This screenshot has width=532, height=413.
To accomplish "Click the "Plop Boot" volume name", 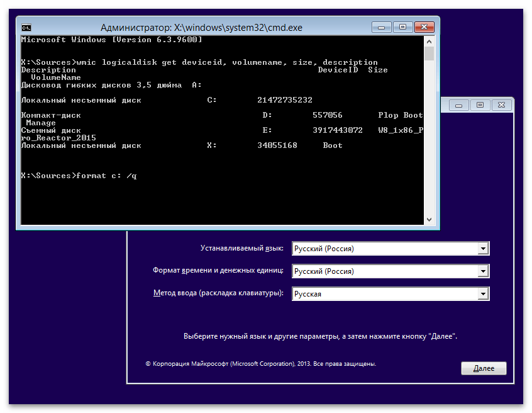I will 401,115.
